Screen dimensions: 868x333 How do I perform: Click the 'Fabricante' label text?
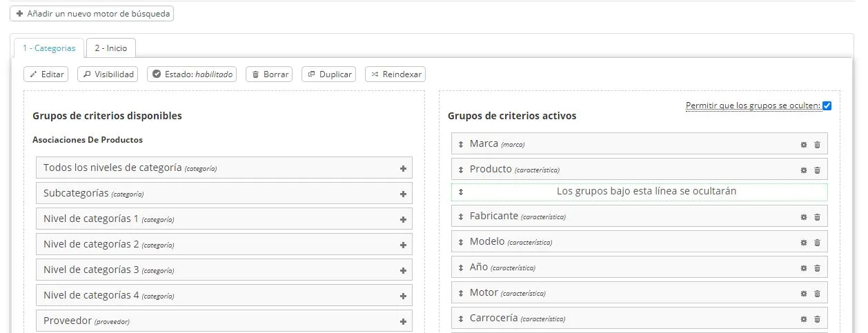tap(494, 216)
